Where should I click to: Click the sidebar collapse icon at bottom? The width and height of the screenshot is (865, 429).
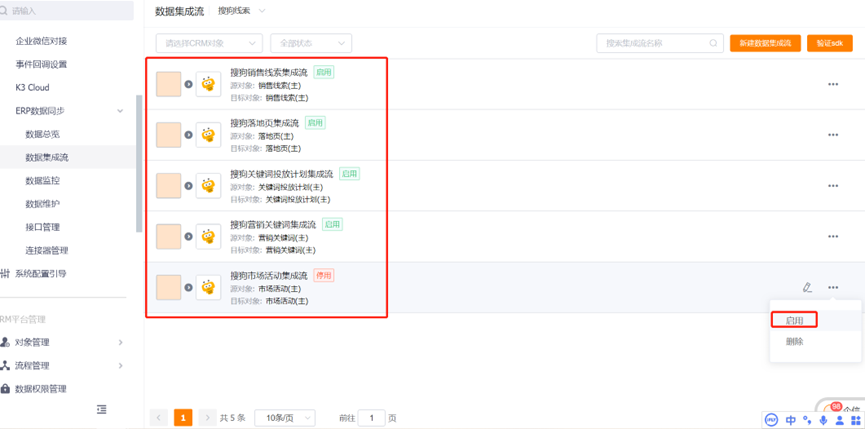(102, 409)
